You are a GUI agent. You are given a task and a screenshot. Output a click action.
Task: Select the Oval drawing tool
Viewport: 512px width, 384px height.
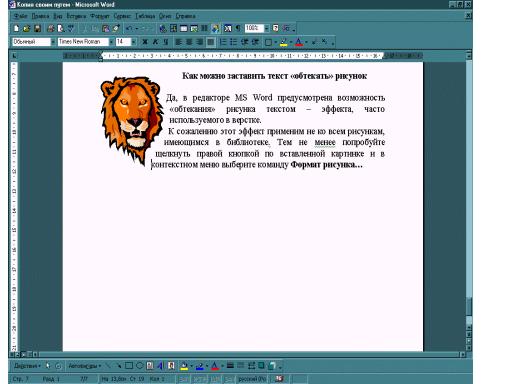point(139,366)
